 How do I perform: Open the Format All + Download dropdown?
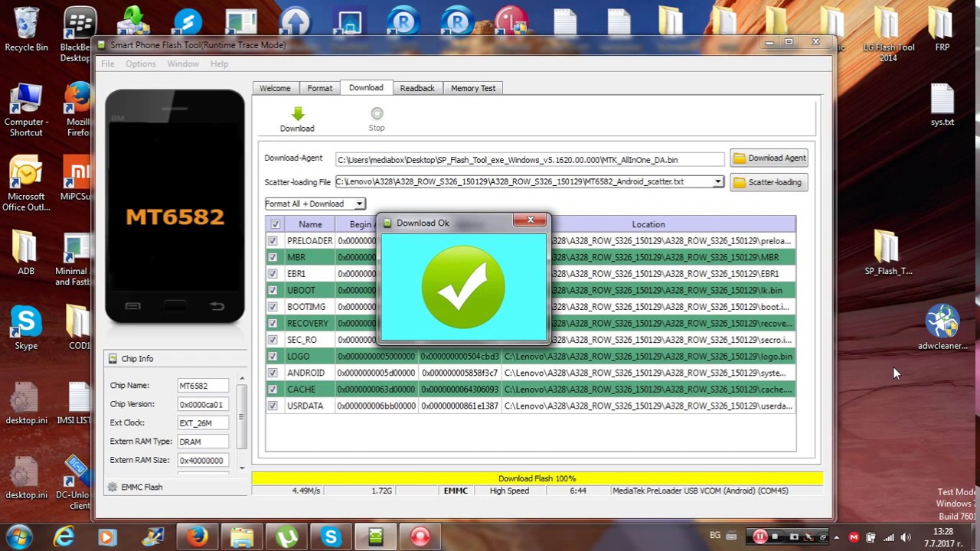(358, 204)
